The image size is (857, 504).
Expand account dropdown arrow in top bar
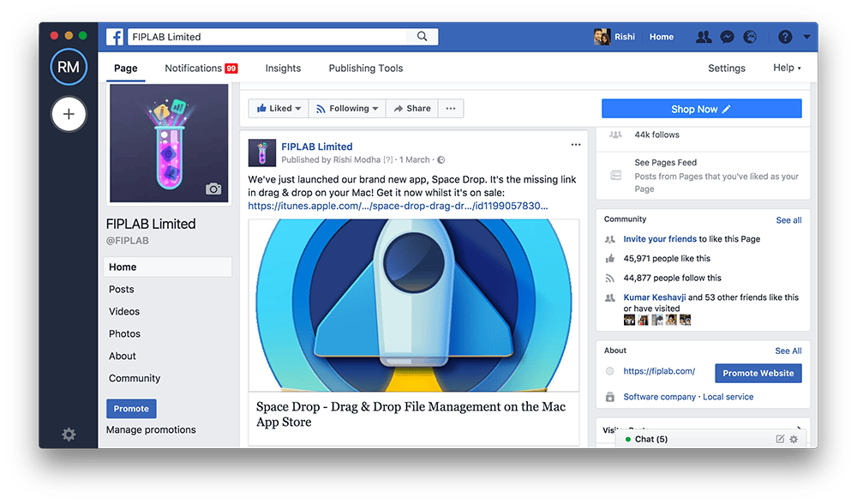pos(806,37)
